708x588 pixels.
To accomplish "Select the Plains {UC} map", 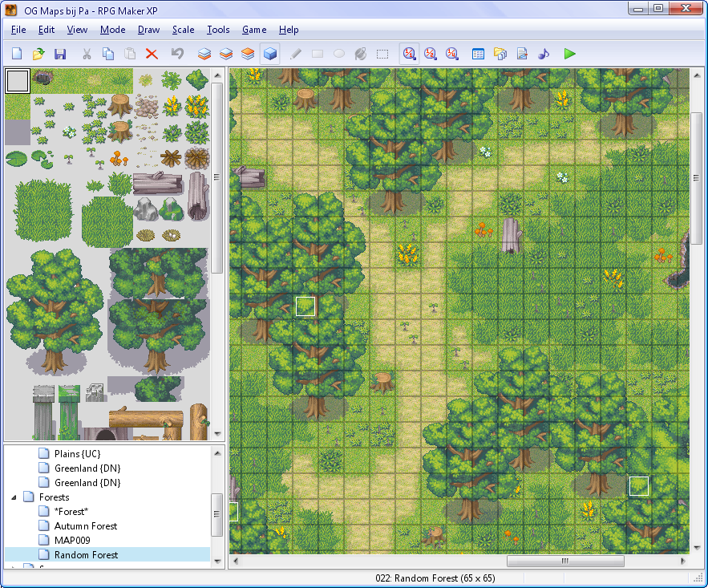I will click(x=77, y=454).
